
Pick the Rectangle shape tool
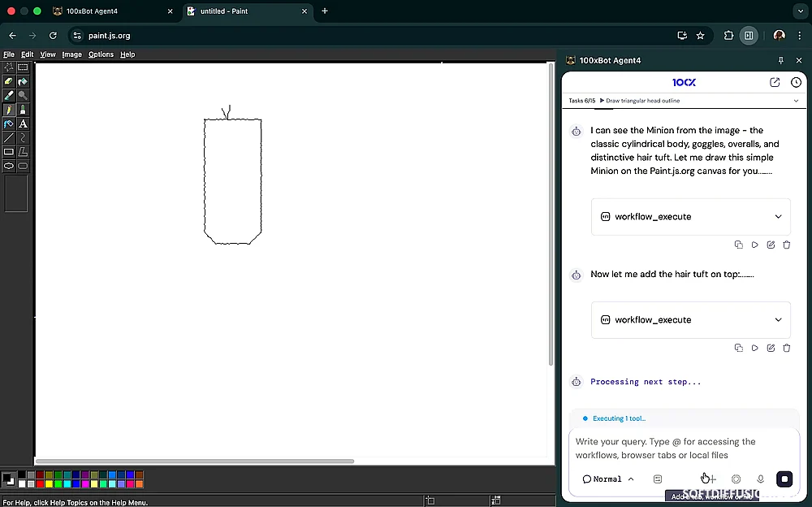point(9,152)
